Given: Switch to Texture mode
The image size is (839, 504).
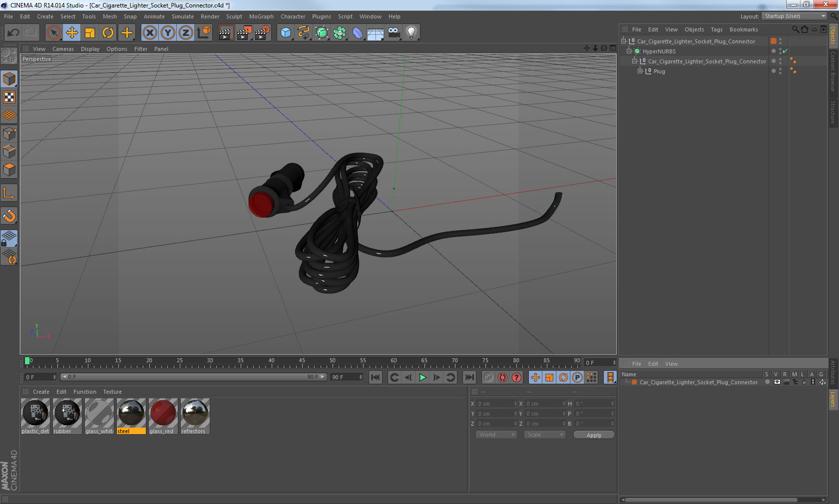Looking at the screenshot, I should [x=9, y=97].
